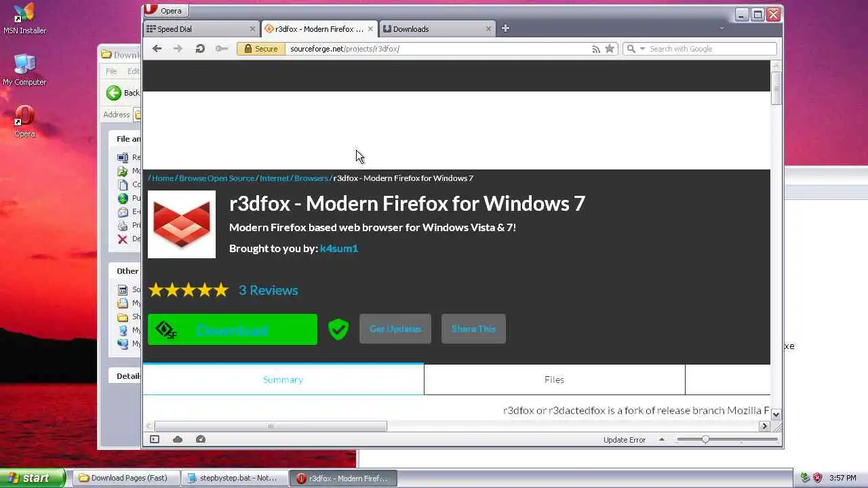The width and height of the screenshot is (868, 488).
Task: Click the green shield verified icon
Action: tap(338, 329)
